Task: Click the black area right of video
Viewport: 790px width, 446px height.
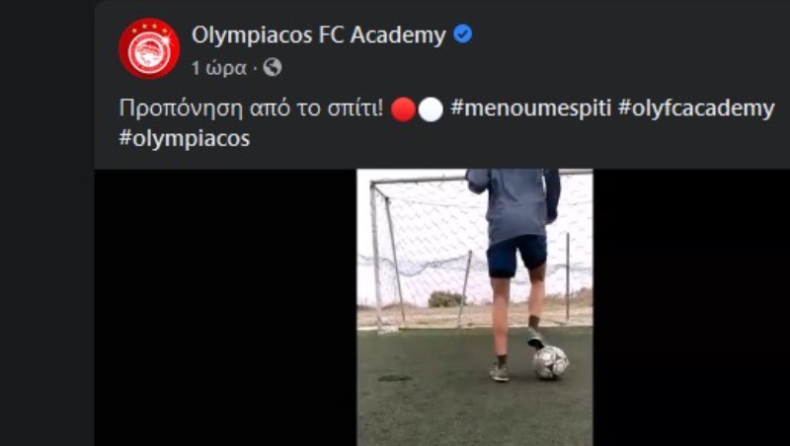Action: 691,307
